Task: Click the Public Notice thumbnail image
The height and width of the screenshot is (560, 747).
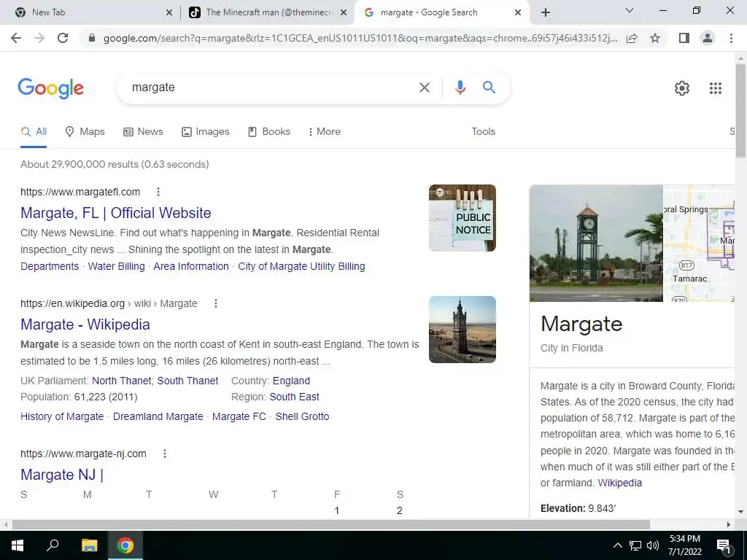Action: [x=462, y=218]
